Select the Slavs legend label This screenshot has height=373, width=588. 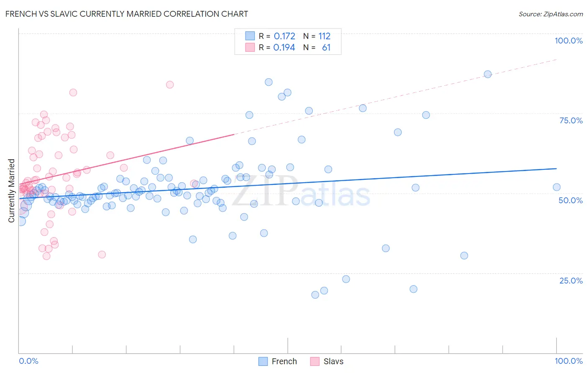[333, 361]
